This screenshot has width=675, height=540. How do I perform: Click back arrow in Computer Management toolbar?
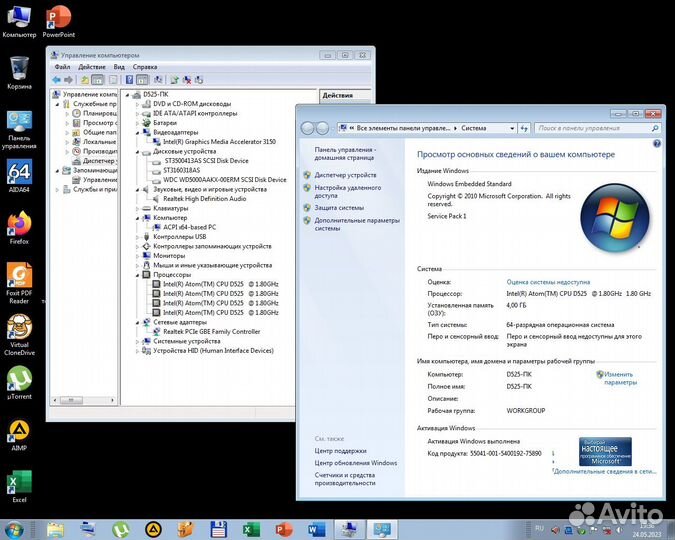[56, 80]
